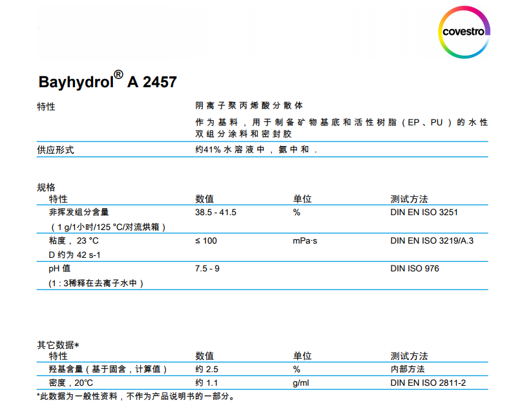
Task: Select the 38.5 - 41.5 value
Action: pyautogui.click(x=216, y=212)
